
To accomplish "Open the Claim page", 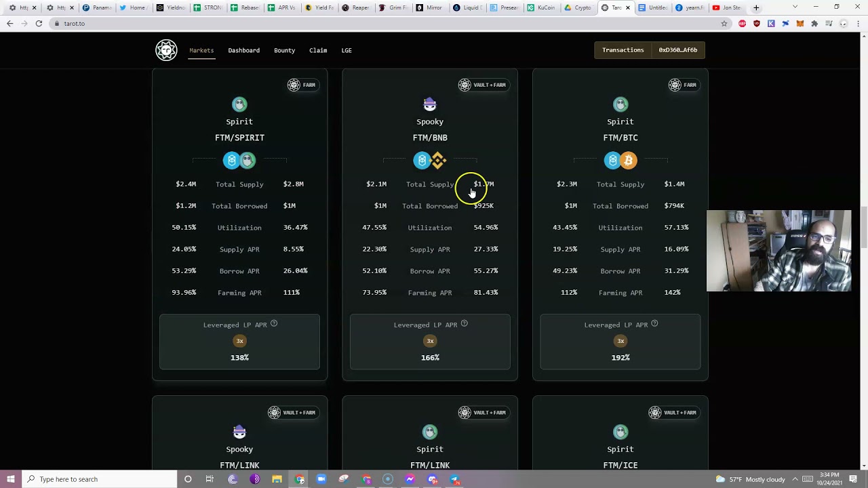I will 318,50.
